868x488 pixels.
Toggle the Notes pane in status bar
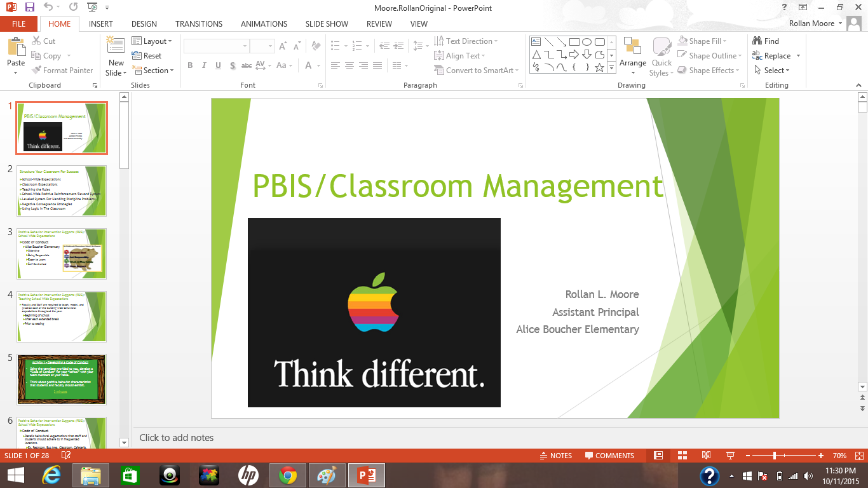click(555, 456)
